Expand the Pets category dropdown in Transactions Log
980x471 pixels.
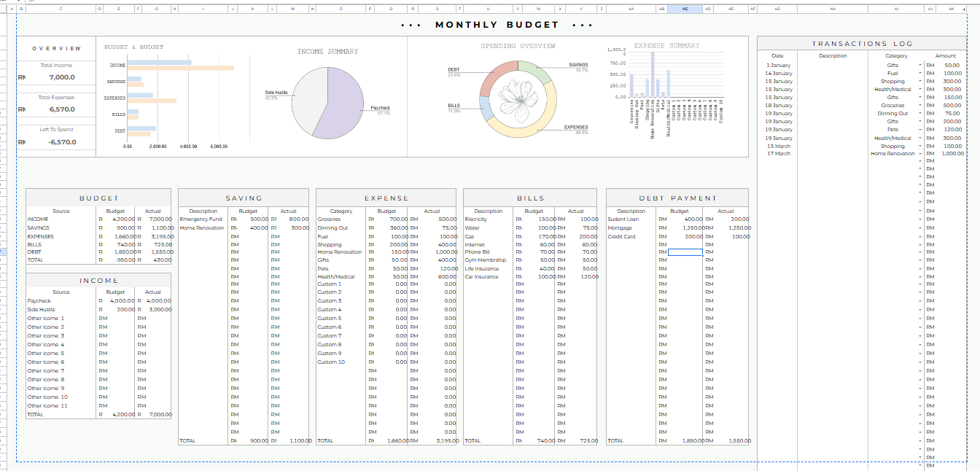[920, 130]
